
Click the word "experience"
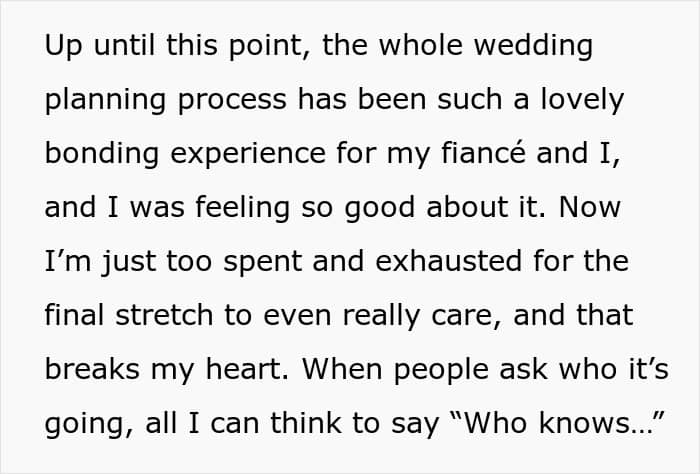pyautogui.click(x=248, y=155)
